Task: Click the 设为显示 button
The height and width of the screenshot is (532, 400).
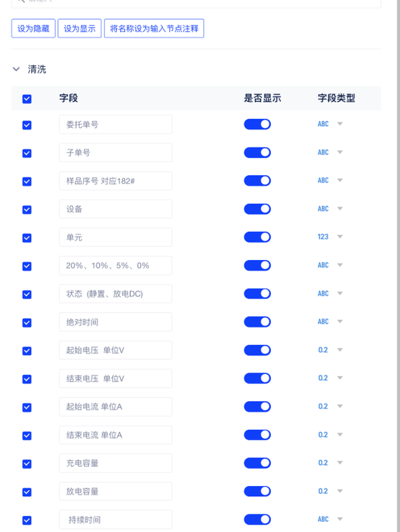Action: 79,29
